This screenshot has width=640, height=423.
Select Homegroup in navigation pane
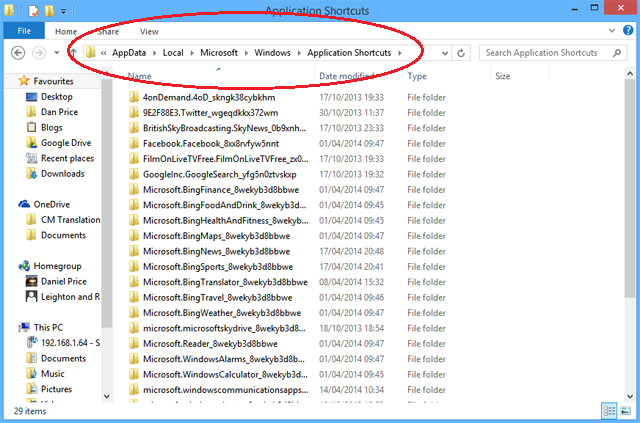coord(57,266)
